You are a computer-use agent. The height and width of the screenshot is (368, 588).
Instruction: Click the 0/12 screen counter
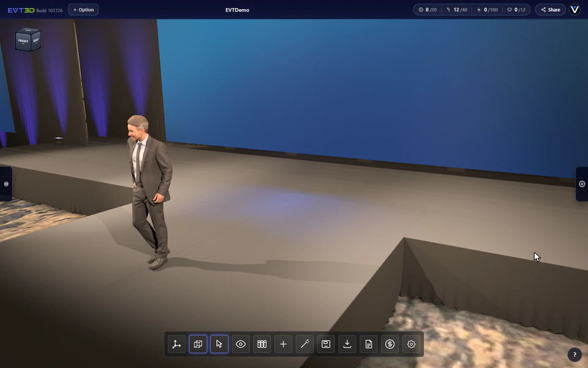517,10
